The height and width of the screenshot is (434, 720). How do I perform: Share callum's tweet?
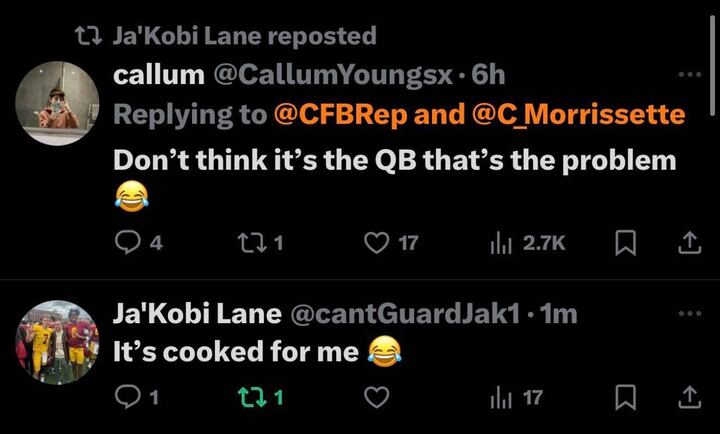pyautogui.click(x=688, y=243)
